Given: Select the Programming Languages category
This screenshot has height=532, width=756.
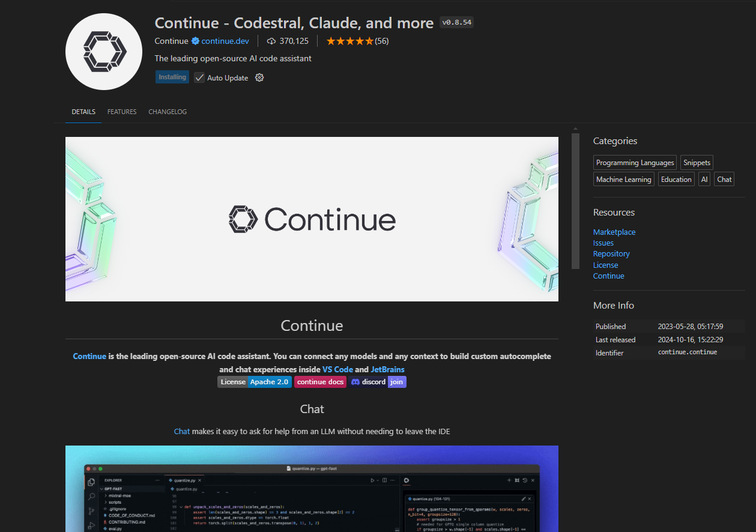Looking at the screenshot, I should [x=635, y=163].
